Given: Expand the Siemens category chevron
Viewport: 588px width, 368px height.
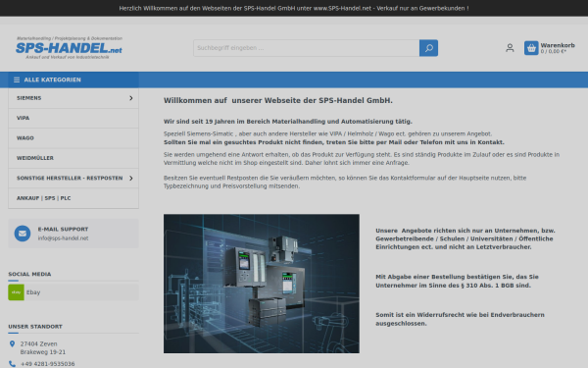Looking at the screenshot, I should click(x=131, y=98).
